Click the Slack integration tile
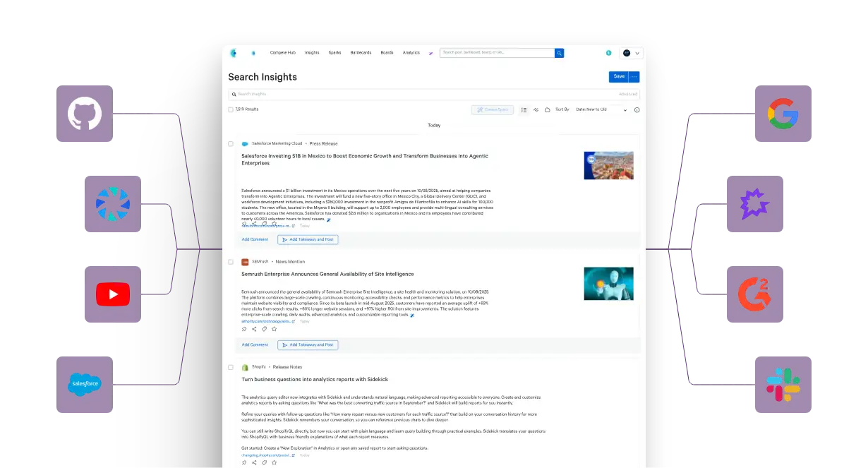 click(783, 385)
